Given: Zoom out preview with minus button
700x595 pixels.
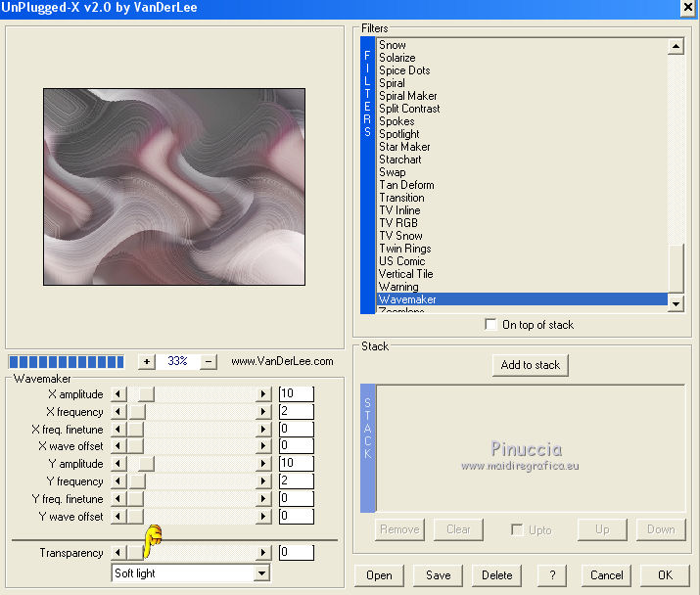Looking at the screenshot, I should click(x=209, y=361).
